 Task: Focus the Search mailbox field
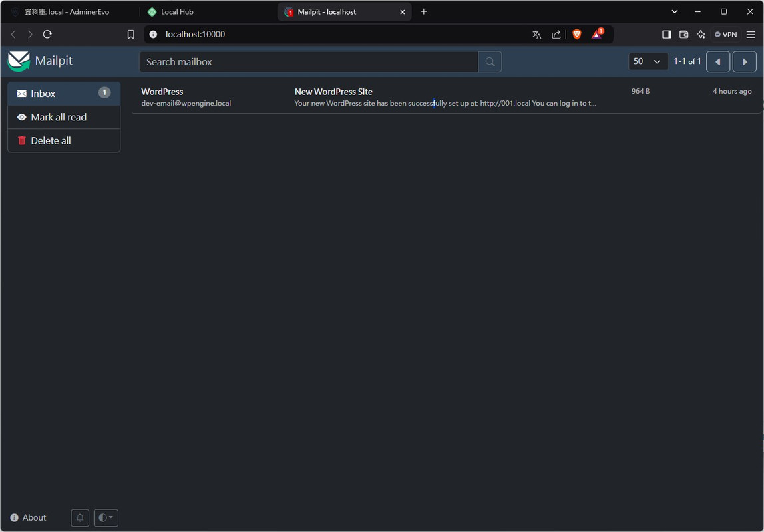point(308,62)
